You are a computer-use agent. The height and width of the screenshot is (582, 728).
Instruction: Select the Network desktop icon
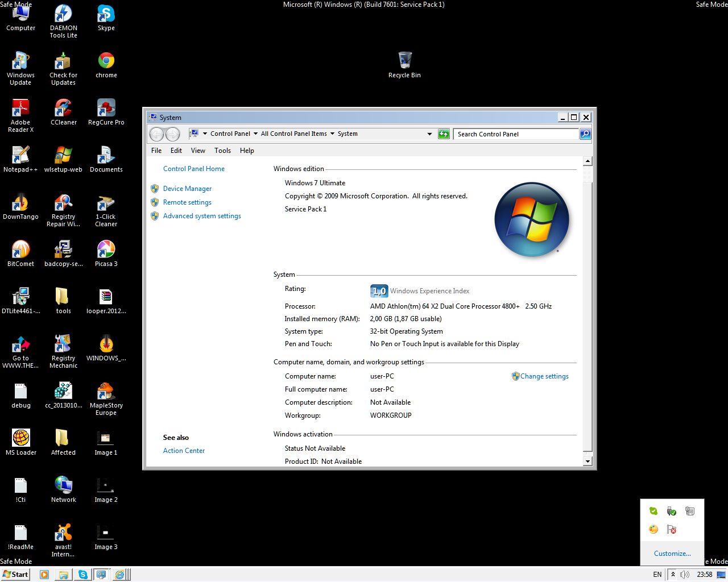(x=63, y=489)
